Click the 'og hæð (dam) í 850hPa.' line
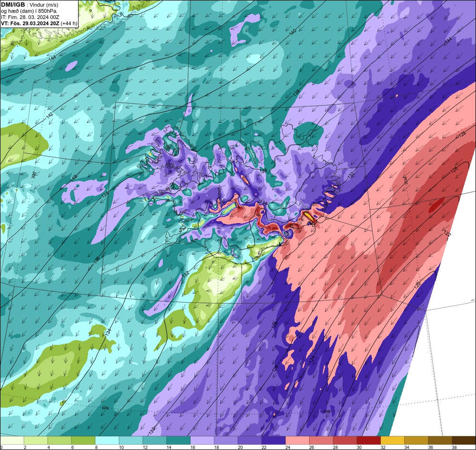 (x=29, y=11)
